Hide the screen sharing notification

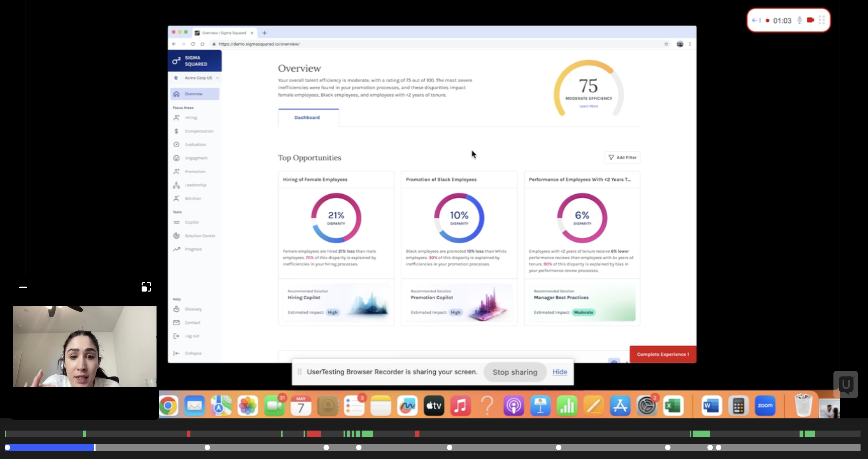coord(560,372)
